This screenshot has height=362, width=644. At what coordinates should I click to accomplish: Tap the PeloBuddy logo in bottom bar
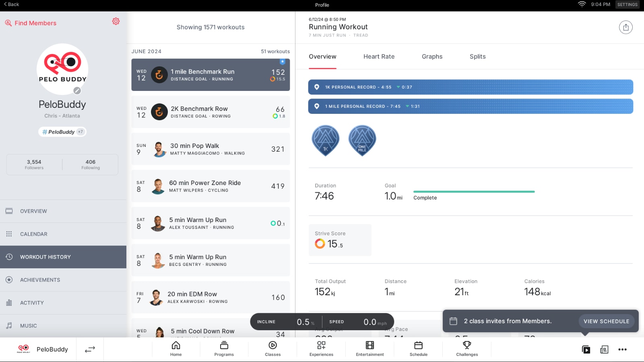coord(23,349)
